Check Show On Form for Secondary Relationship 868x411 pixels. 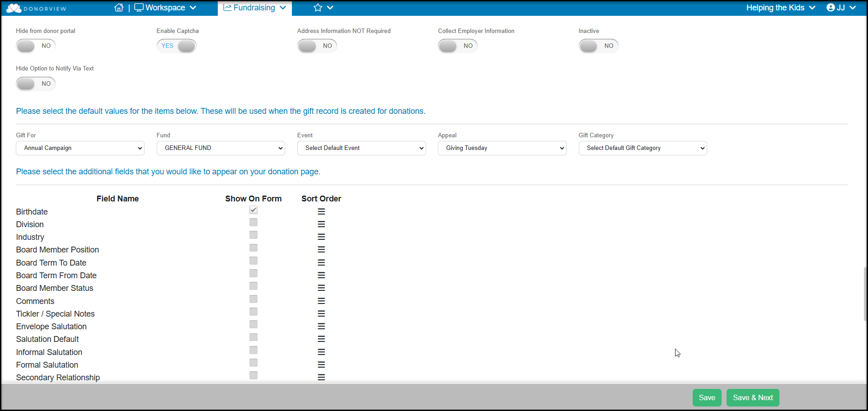click(253, 375)
